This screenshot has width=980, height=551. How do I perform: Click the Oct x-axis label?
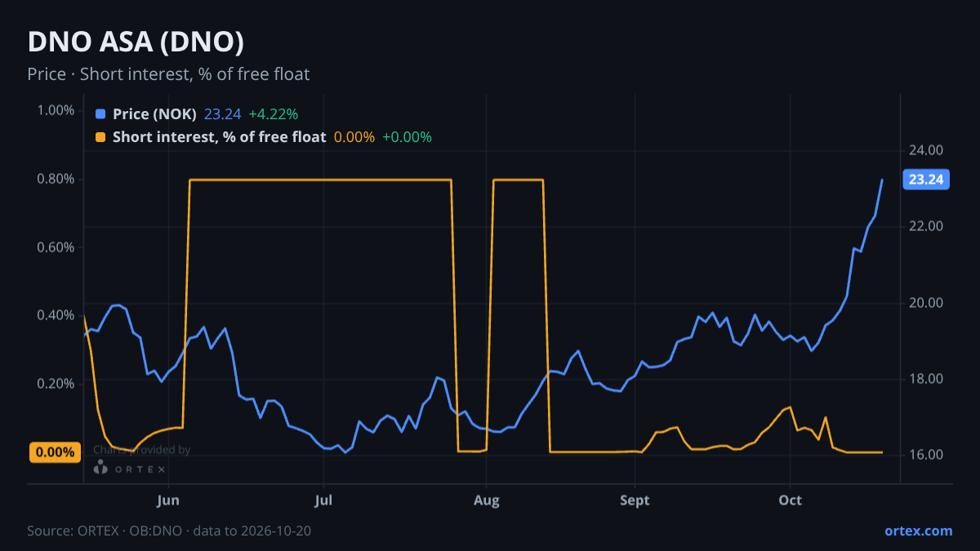(790, 500)
